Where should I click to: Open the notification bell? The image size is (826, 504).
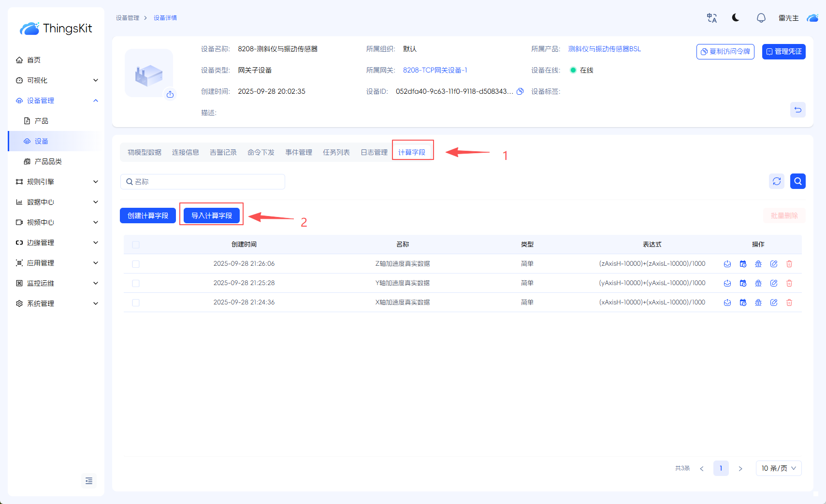pyautogui.click(x=761, y=18)
